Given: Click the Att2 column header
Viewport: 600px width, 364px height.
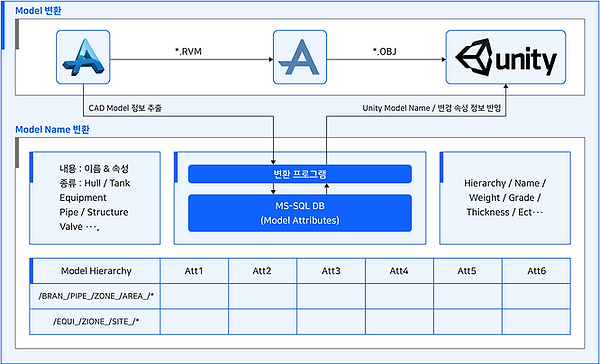Looking at the screenshot, I should coord(262,271).
